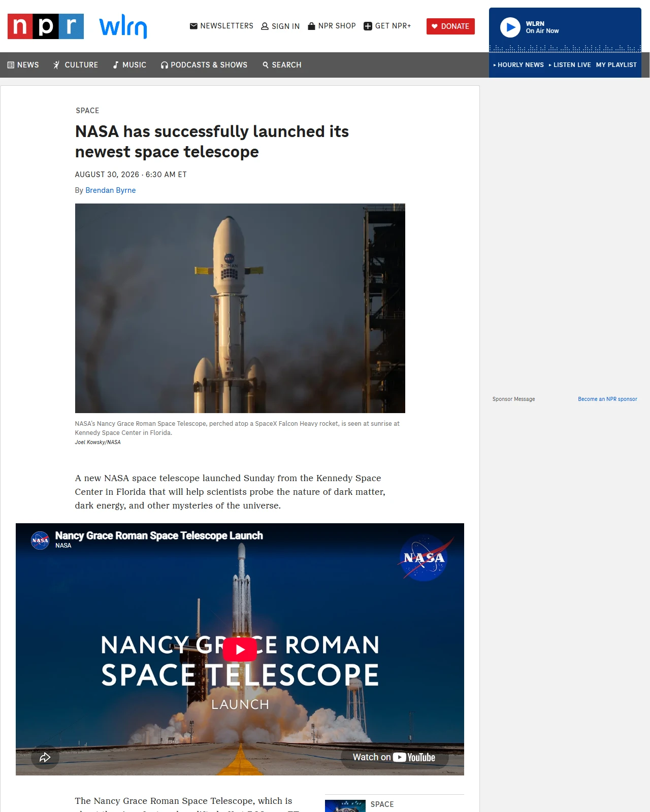This screenshot has width=650, height=812.
Task: Click the YouTube logo in Watch on
Action: pyautogui.click(x=414, y=757)
